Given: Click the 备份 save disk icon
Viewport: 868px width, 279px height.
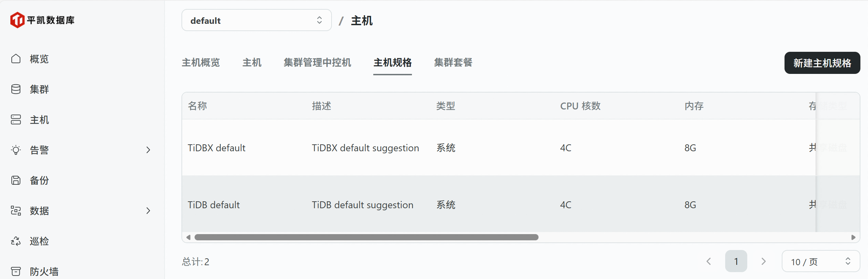Looking at the screenshot, I should [16, 180].
